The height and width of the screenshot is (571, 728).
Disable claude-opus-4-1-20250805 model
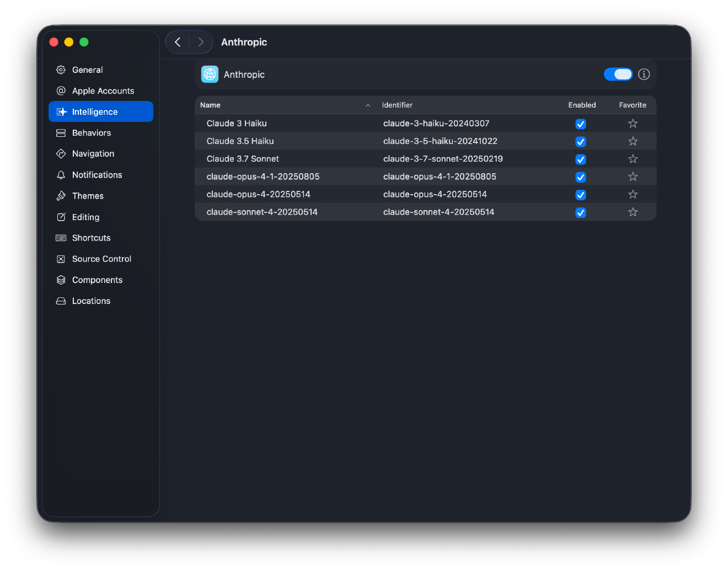580,177
